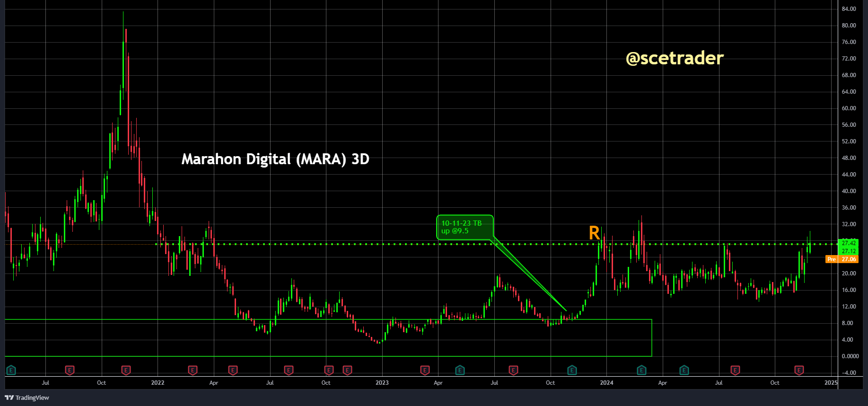Open the green earnings marker for February 2024
The height and width of the screenshot is (406, 868).
point(641,370)
